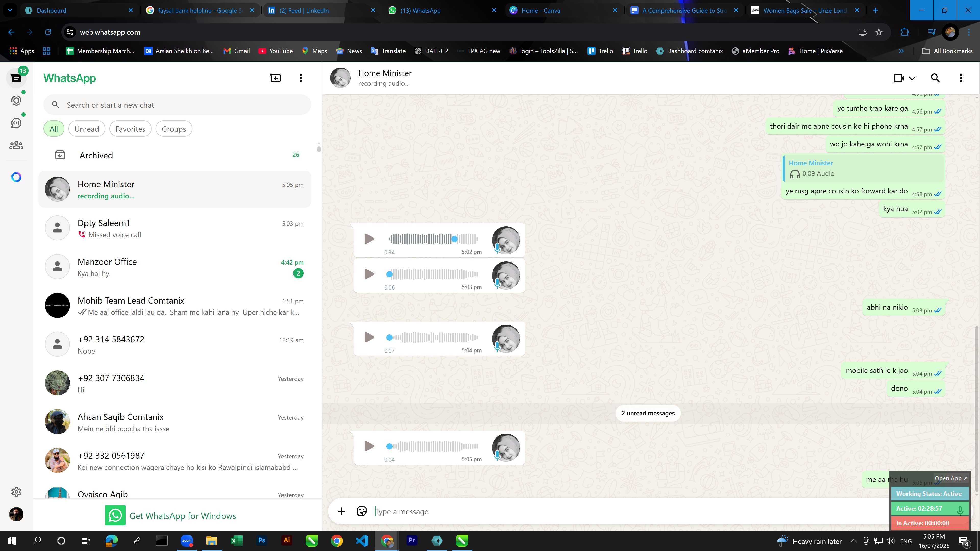Open the Extensions puzzle icon
The image size is (980, 551).
click(x=905, y=32)
